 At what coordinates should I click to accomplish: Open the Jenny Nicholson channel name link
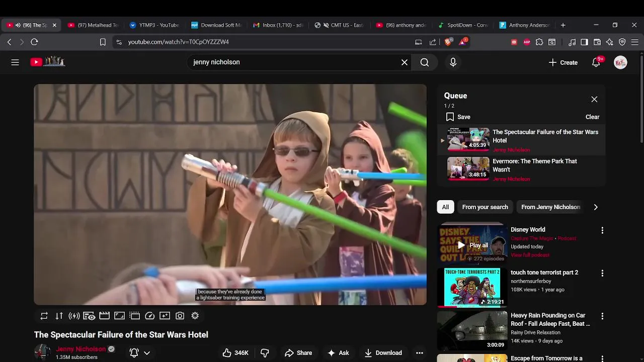pyautogui.click(x=81, y=349)
